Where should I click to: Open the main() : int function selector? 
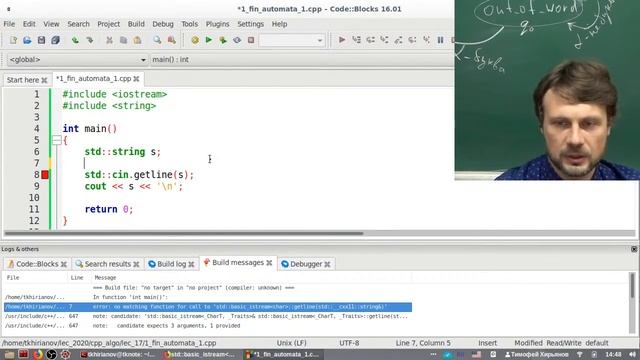tap(302, 60)
